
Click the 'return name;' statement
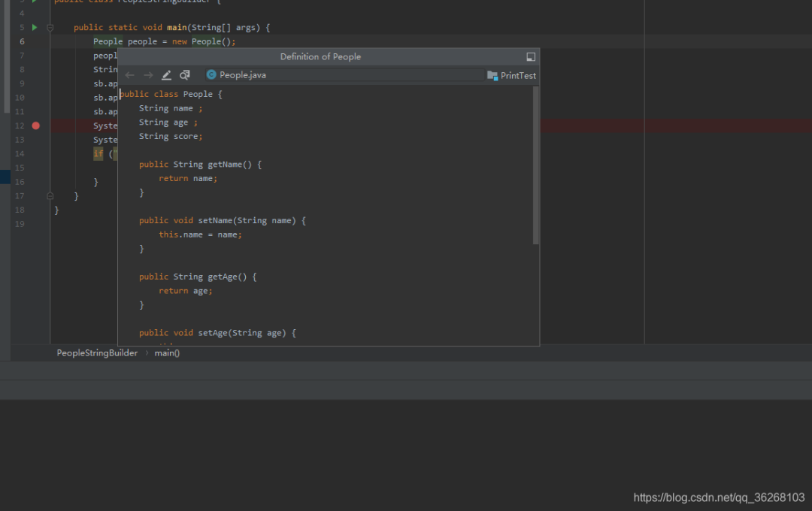pyautogui.click(x=188, y=178)
